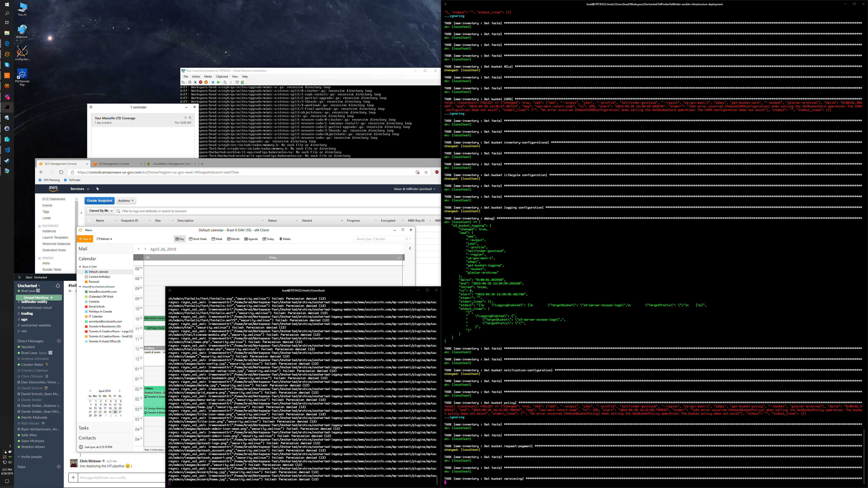Click the browser Reload icon

61,172
